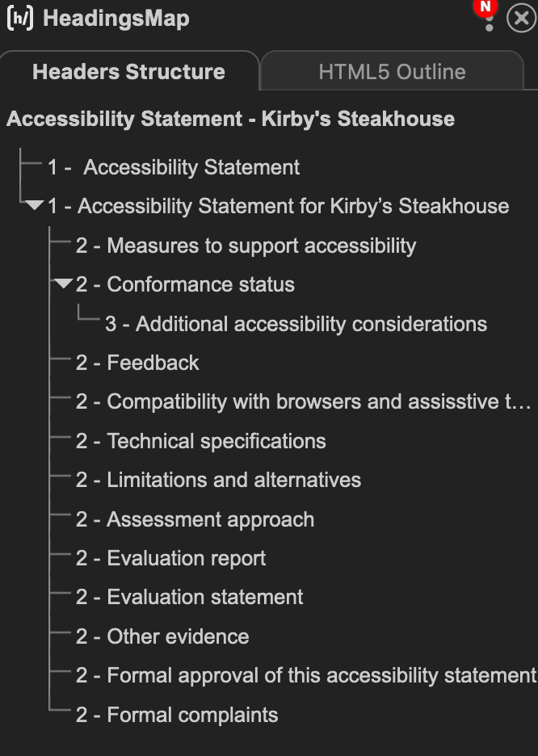This screenshot has height=756, width=538.
Task: Select the Headers Structure tab
Action: [x=128, y=72]
